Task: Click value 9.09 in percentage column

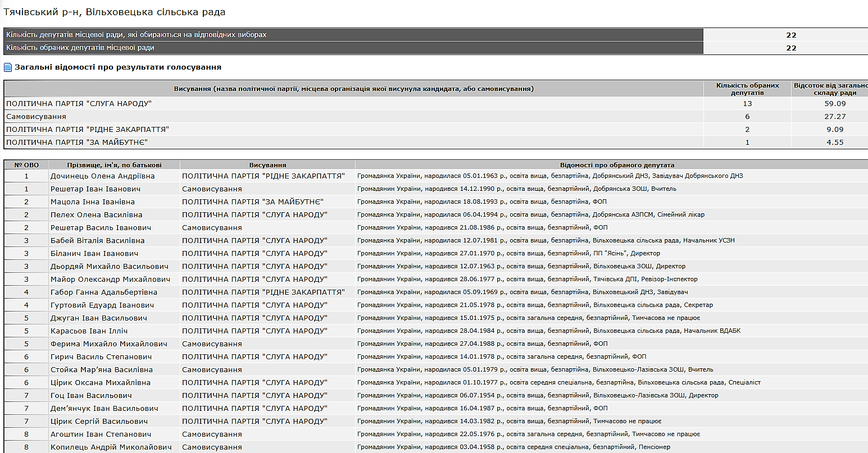Action: click(834, 130)
